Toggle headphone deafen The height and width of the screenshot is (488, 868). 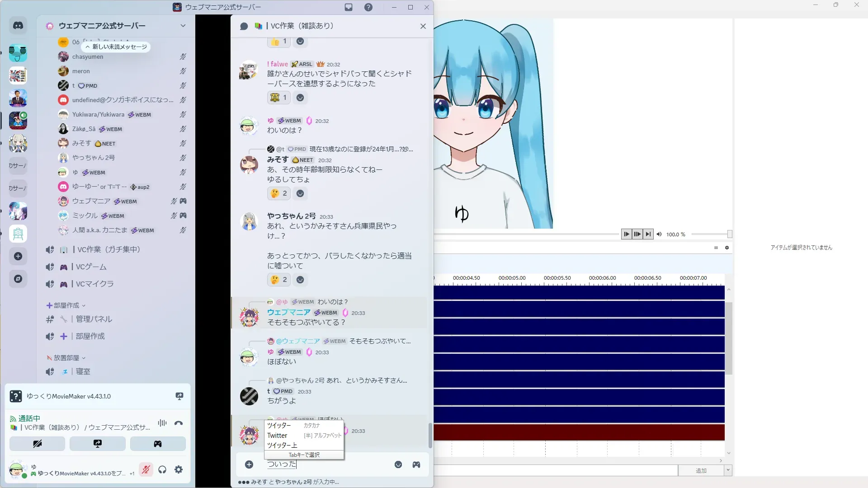162,470
